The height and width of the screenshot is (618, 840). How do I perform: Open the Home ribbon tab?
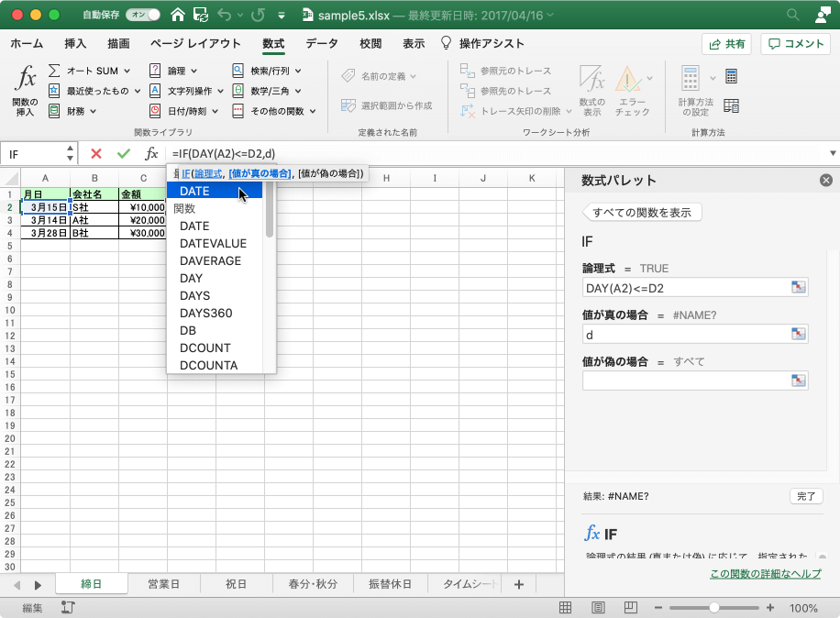(27, 43)
